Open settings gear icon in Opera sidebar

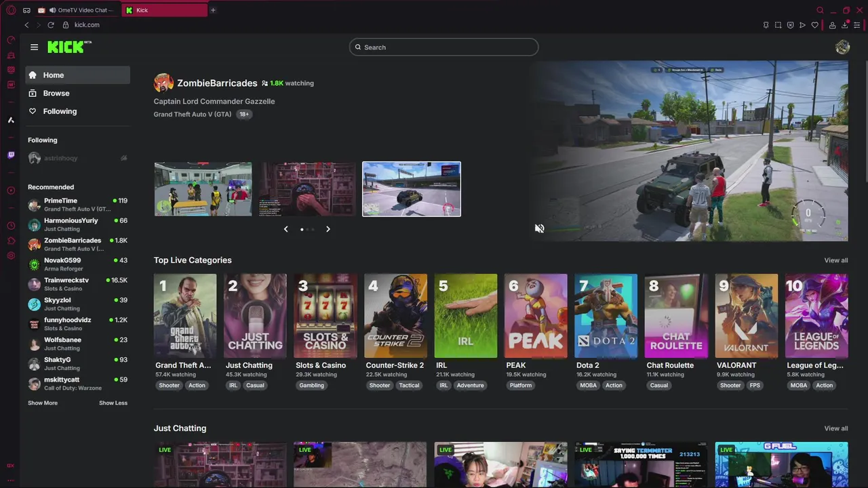[x=11, y=256]
